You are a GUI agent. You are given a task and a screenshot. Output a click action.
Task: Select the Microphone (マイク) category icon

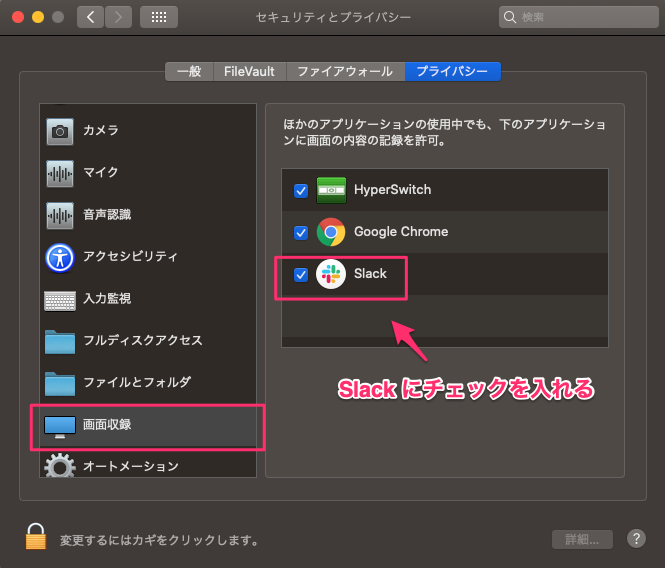(60, 173)
